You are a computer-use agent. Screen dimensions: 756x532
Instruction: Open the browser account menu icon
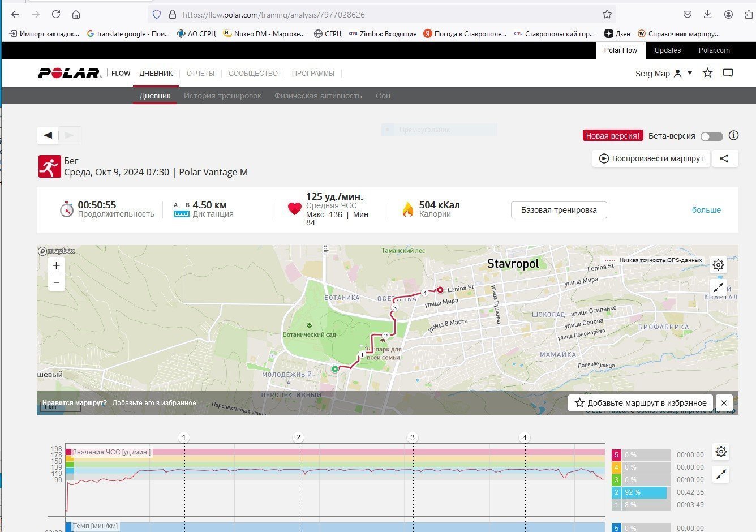point(728,14)
